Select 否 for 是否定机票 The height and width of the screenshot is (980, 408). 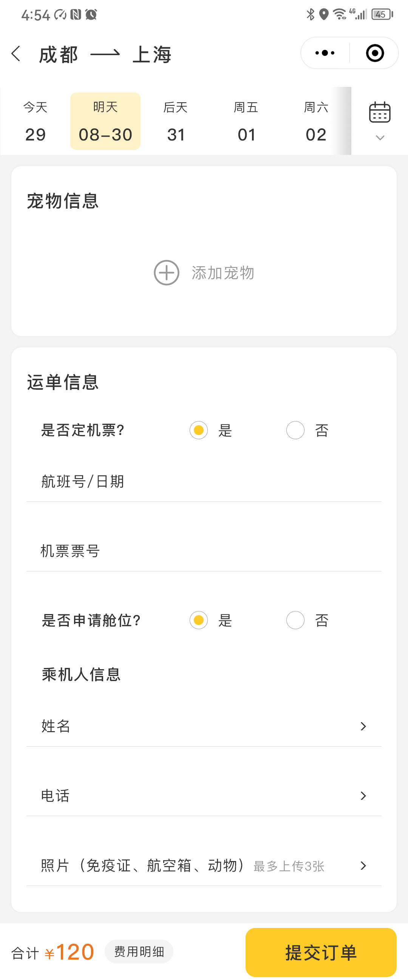click(x=295, y=430)
